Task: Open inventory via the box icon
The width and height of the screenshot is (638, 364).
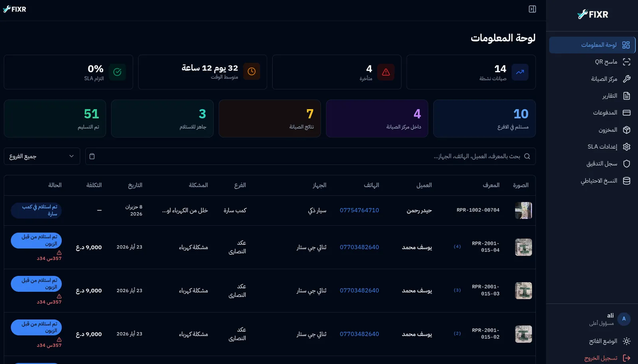Action: pyautogui.click(x=626, y=130)
